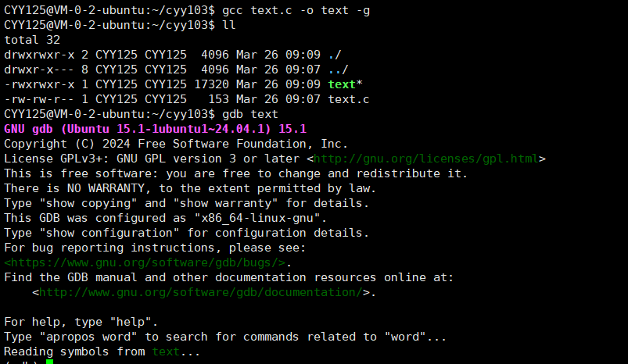Viewport: 628px width, 364px height.
Task: Click the Copyright 2024 Free Software Foundation line
Action: [176, 144]
